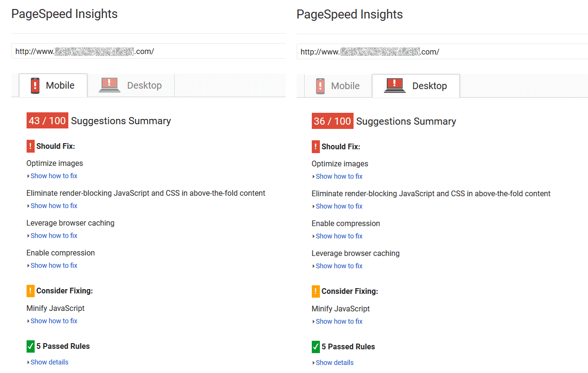Click the URL input field in right panel
Screen dimensions: 588x373
pyautogui.click(x=442, y=52)
